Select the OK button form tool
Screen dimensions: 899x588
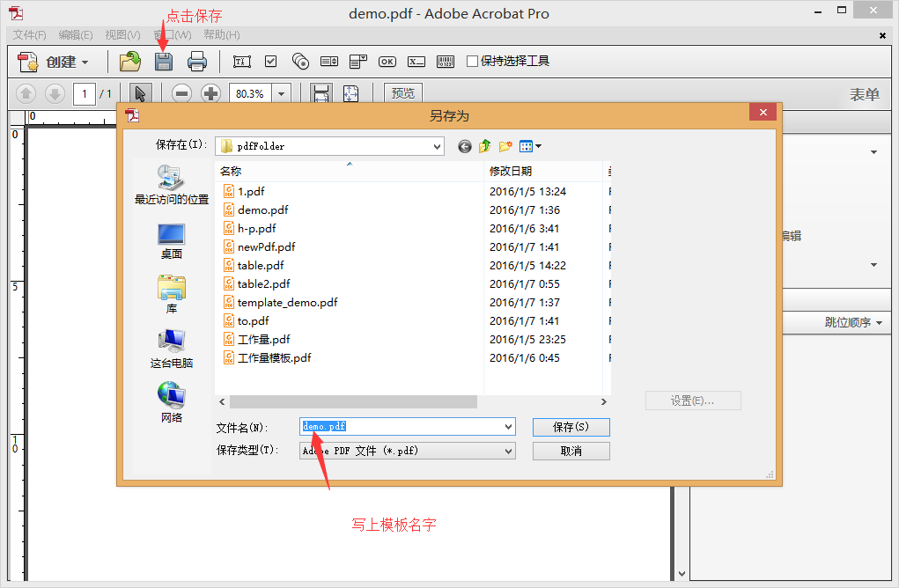[x=387, y=62]
